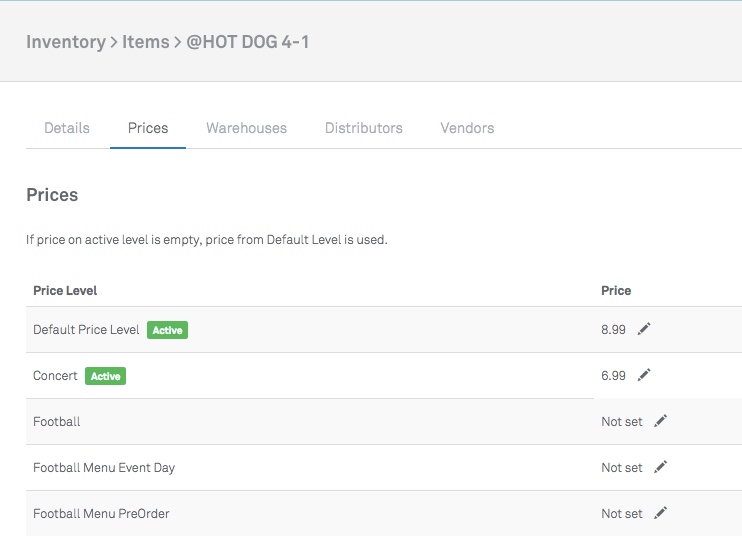Viewport: 742px width, 558px height.
Task: Switch to the Details tab
Action: click(x=67, y=128)
